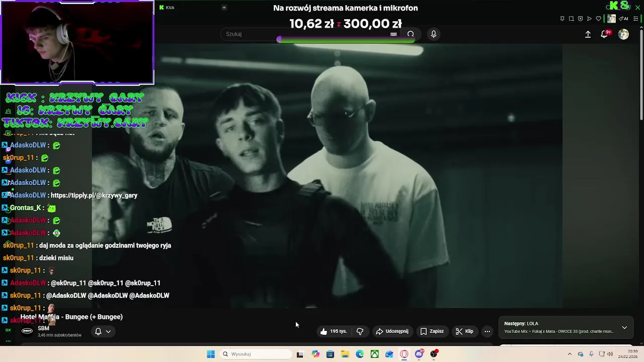Create a clip with Klip button
644x362 pixels.
click(464, 331)
